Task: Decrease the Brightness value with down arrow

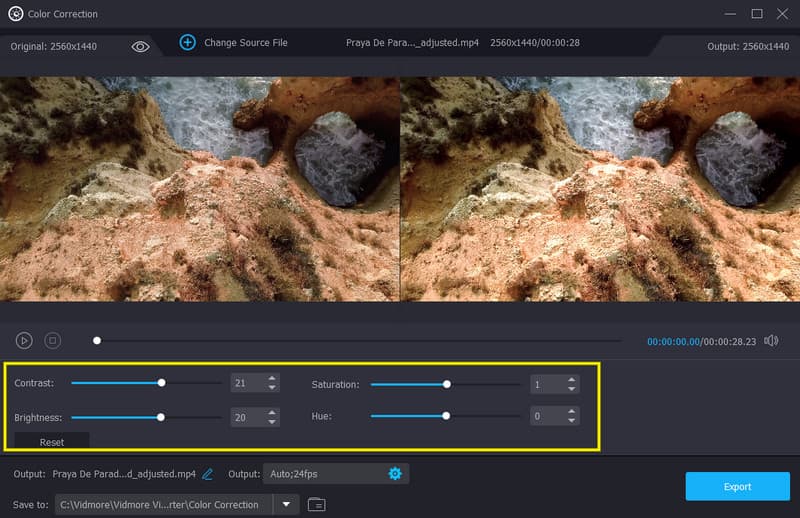Action: (272, 422)
